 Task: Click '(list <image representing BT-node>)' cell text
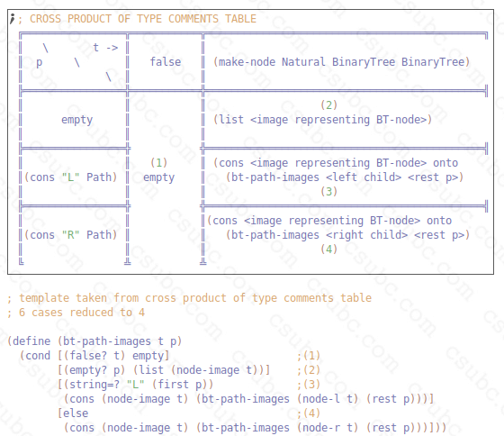tap(322, 120)
